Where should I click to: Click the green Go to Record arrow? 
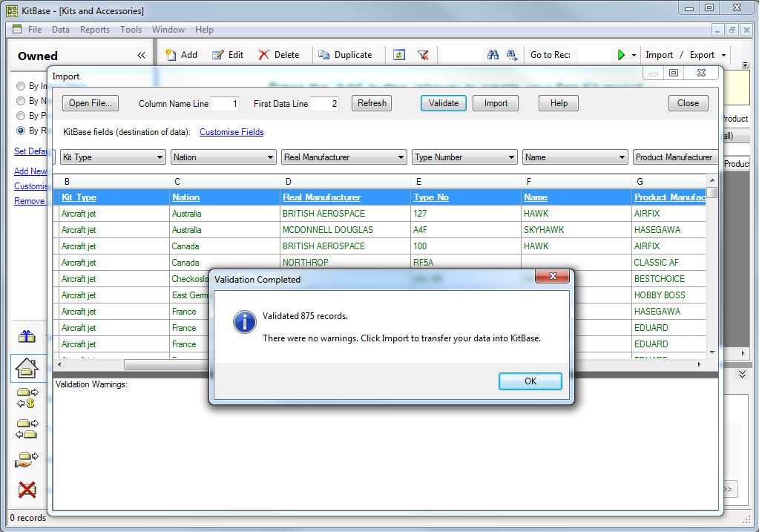[621, 55]
